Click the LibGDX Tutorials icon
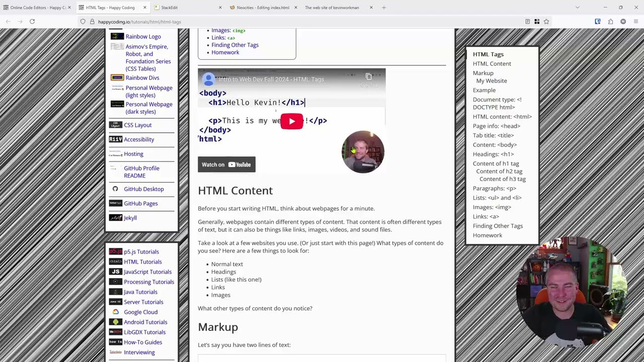 coord(116,332)
